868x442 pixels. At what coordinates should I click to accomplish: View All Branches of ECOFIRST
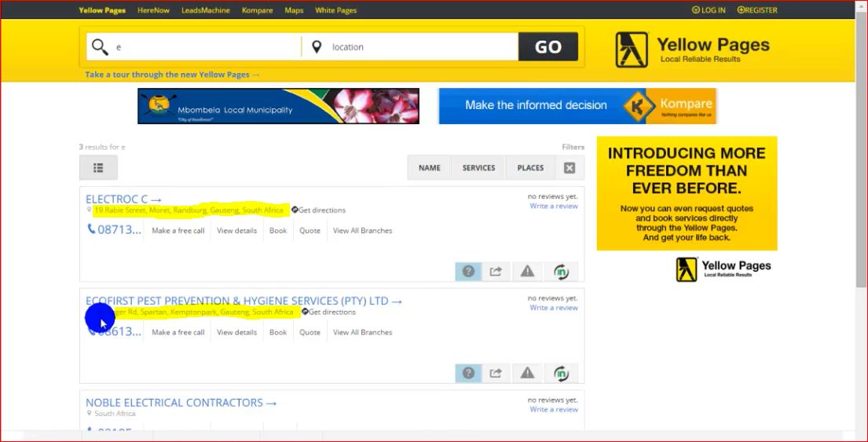click(363, 332)
